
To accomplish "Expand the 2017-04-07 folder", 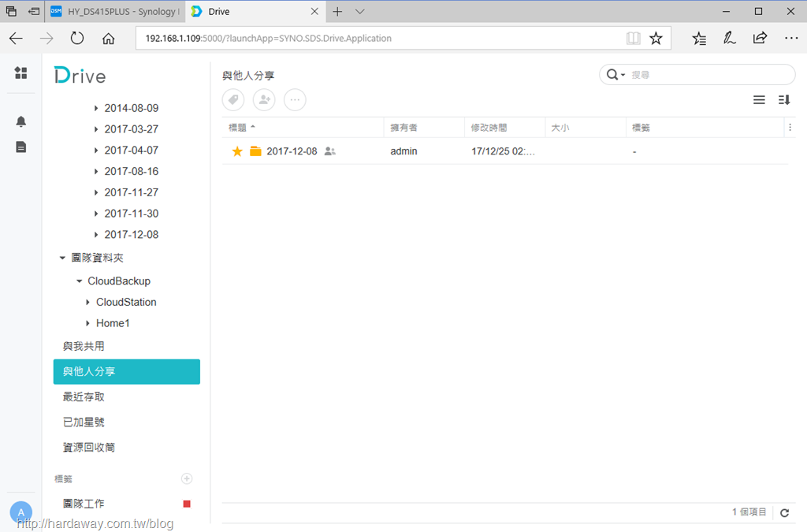I will (x=95, y=151).
